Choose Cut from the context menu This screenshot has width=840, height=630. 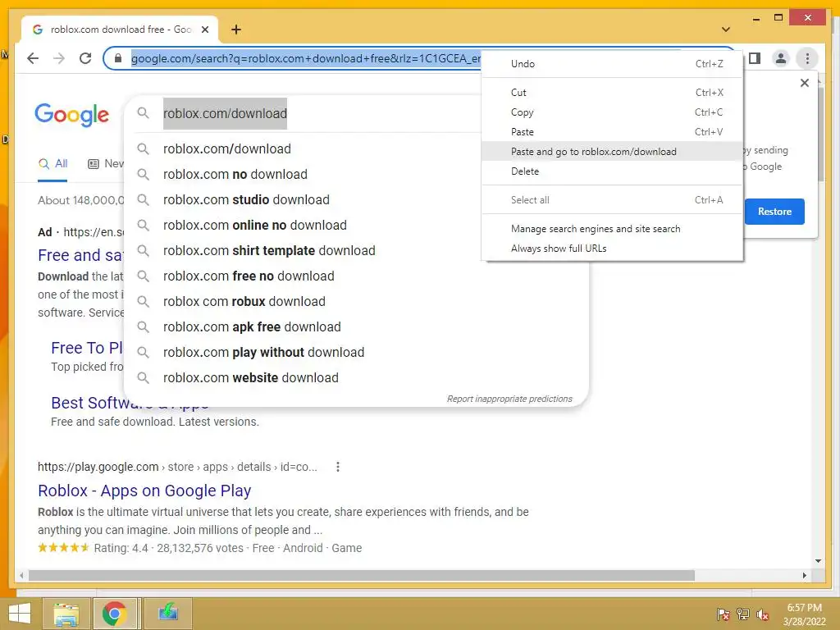click(612, 93)
